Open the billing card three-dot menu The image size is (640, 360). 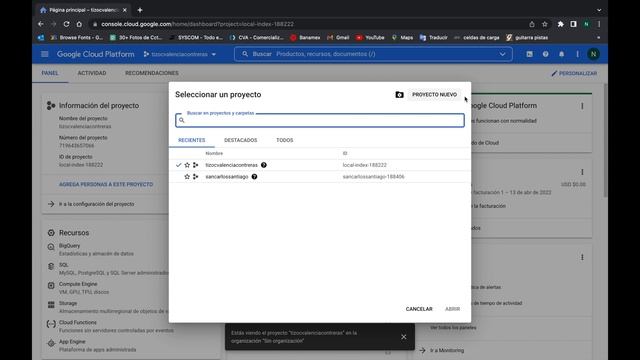click(582, 172)
